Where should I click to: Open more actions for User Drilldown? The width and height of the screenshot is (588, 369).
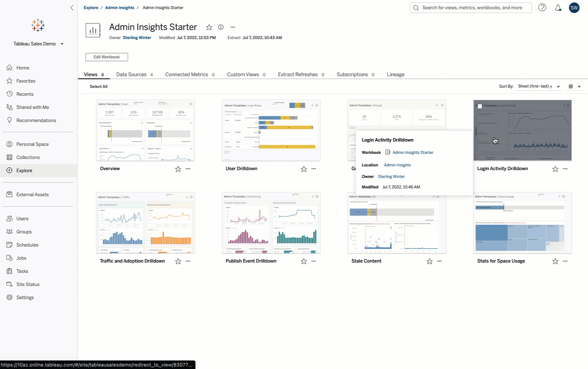pos(314,169)
